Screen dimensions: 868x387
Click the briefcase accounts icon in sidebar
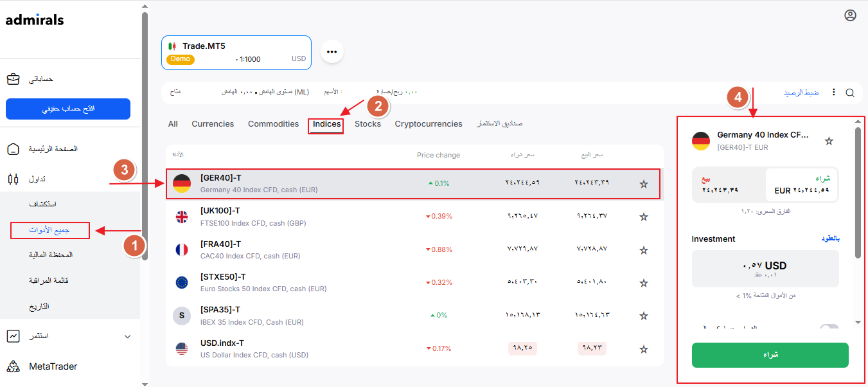13,79
